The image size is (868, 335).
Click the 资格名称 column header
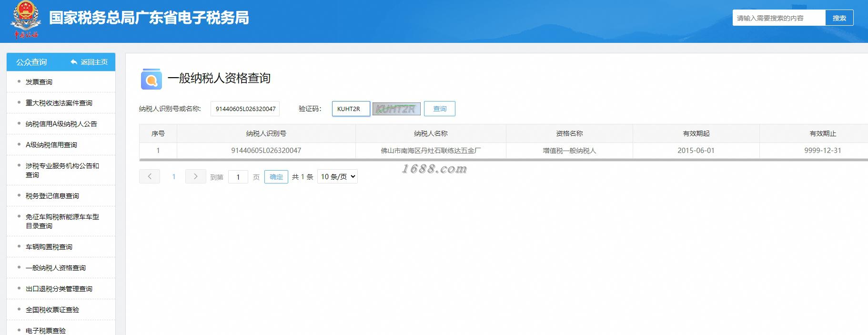(x=569, y=133)
